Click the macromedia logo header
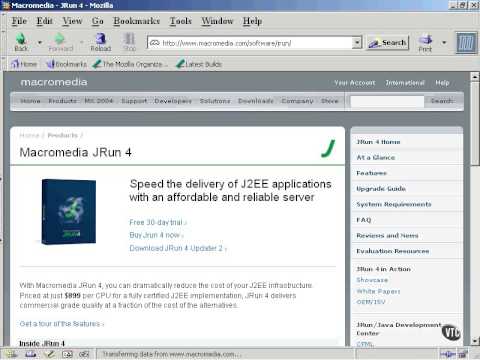This screenshot has width=480, height=360. 54,82
